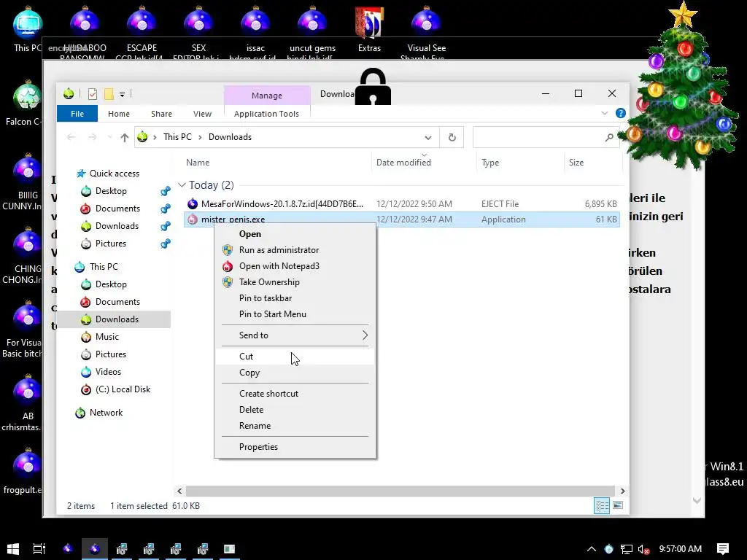
Task: Open the Extras desktop icon
Action: click(x=369, y=28)
